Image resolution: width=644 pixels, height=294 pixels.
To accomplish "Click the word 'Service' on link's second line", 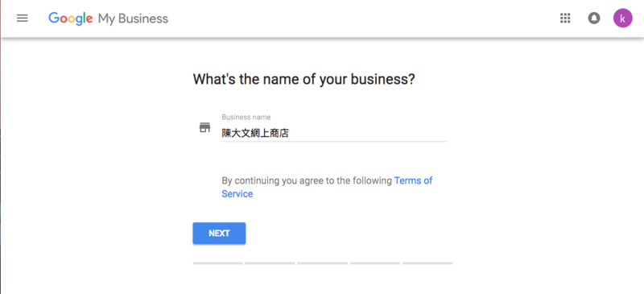I will point(237,193).
